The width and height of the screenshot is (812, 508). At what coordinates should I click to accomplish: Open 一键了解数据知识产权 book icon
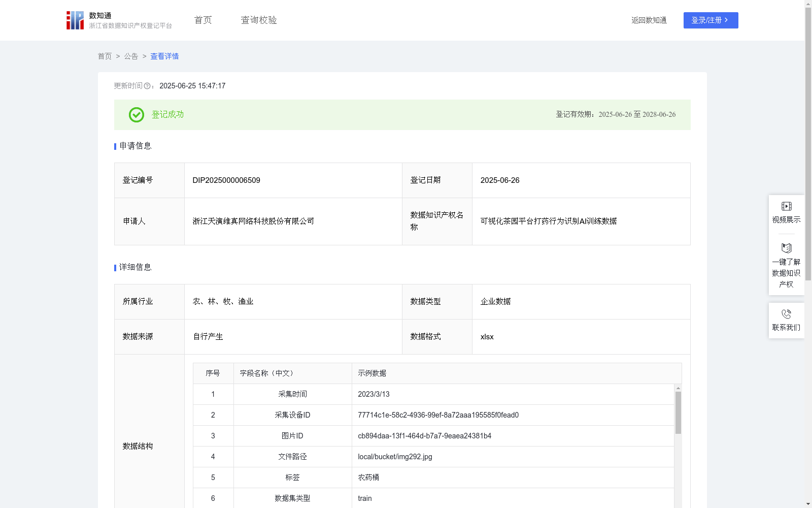point(787,248)
